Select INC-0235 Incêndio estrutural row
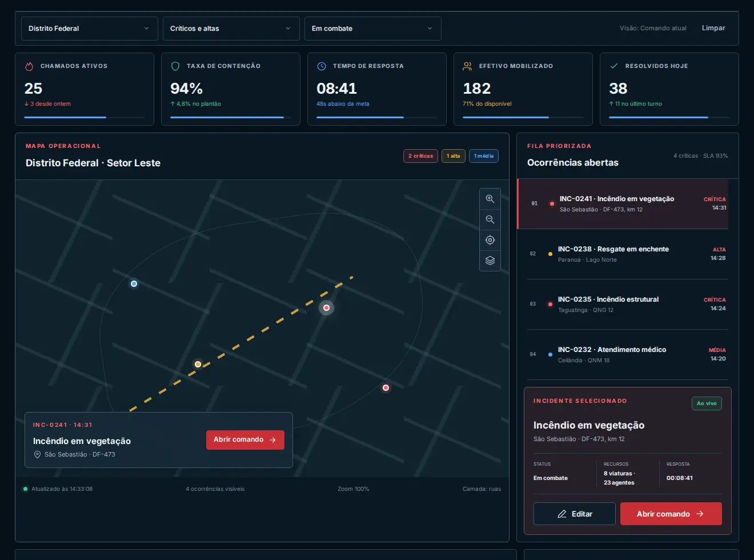754x560 pixels. [x=627, y=305]
